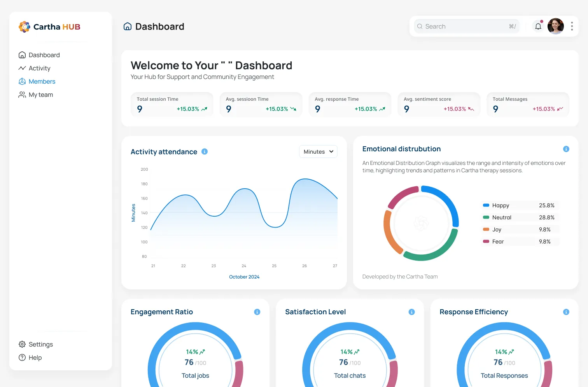Click the user profile avatar
588x387 pixels.
(556, 26)
